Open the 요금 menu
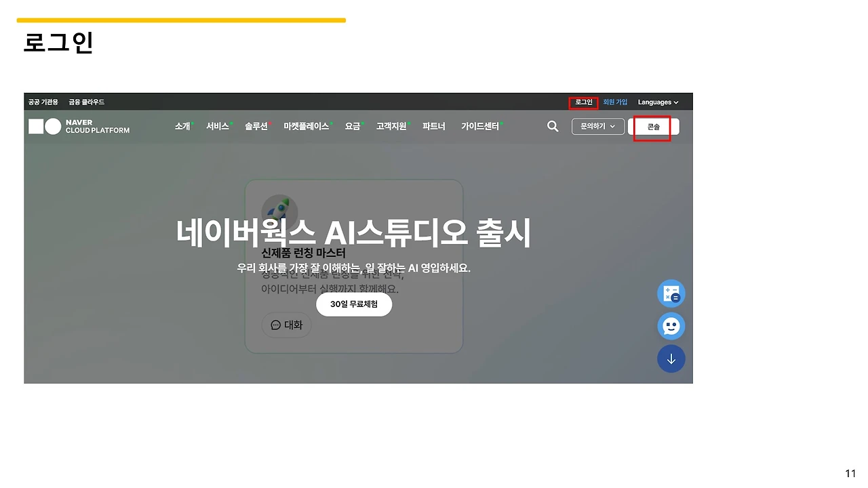The width and height of the screenshot is (868, 488). (x=351, y=126)
